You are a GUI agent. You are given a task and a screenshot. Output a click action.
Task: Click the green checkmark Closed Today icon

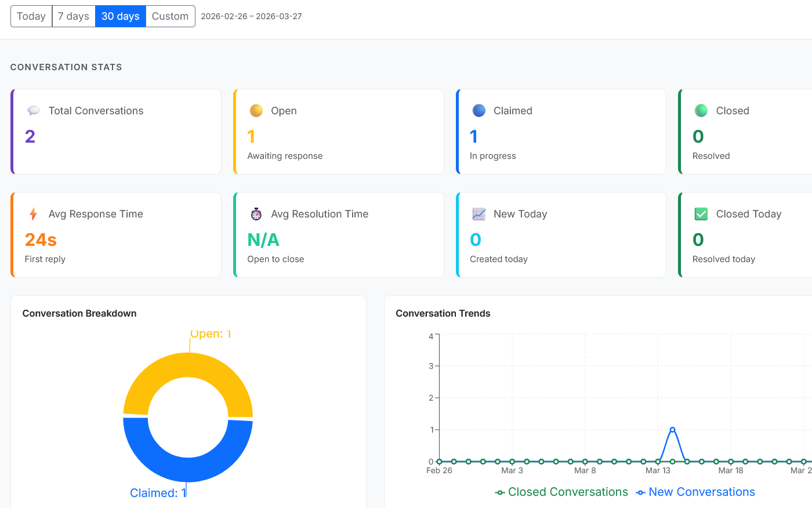point(701,213)
